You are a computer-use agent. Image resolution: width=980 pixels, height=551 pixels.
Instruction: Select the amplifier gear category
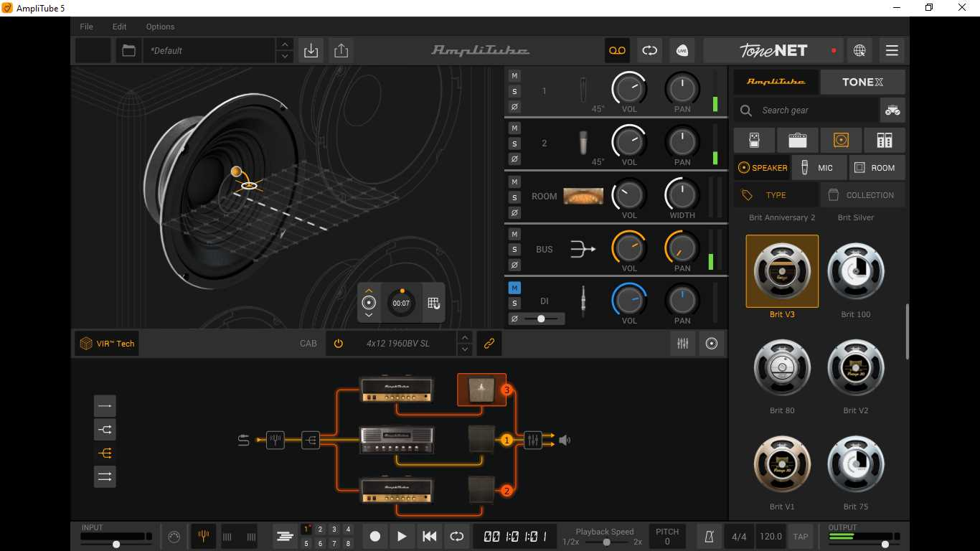(x=798, y=140)
